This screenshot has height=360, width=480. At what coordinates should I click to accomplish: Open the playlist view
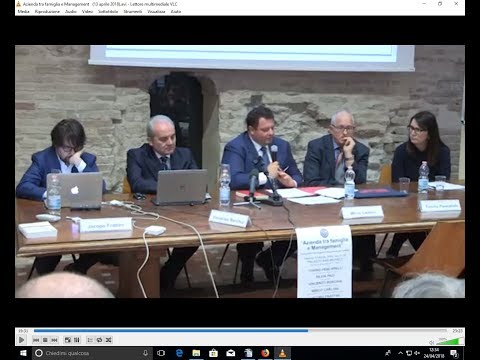[x=90, y=340]
